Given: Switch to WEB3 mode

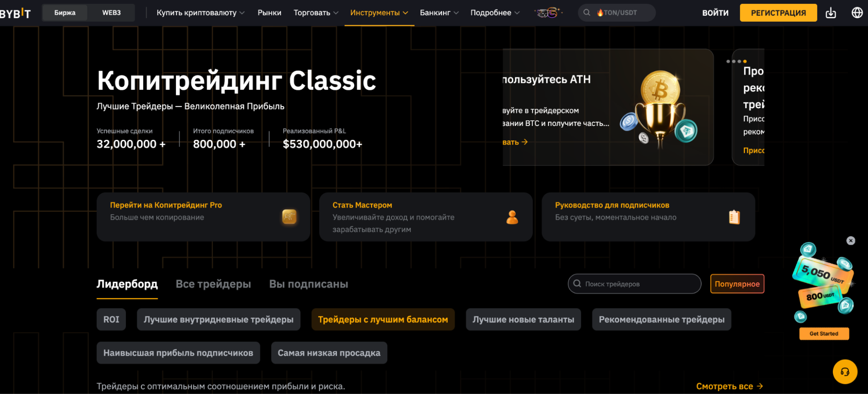Looking at the screenshot, I should pyautogui.click(x=112, y=13).
